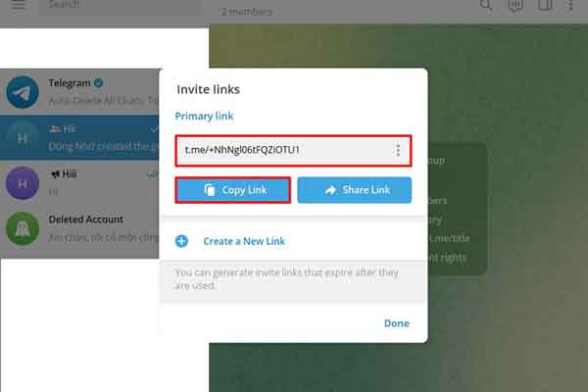Click the green ghost Deleted Account avatar
This screenshot has height=392, width=588.
(x=23, y=228)
